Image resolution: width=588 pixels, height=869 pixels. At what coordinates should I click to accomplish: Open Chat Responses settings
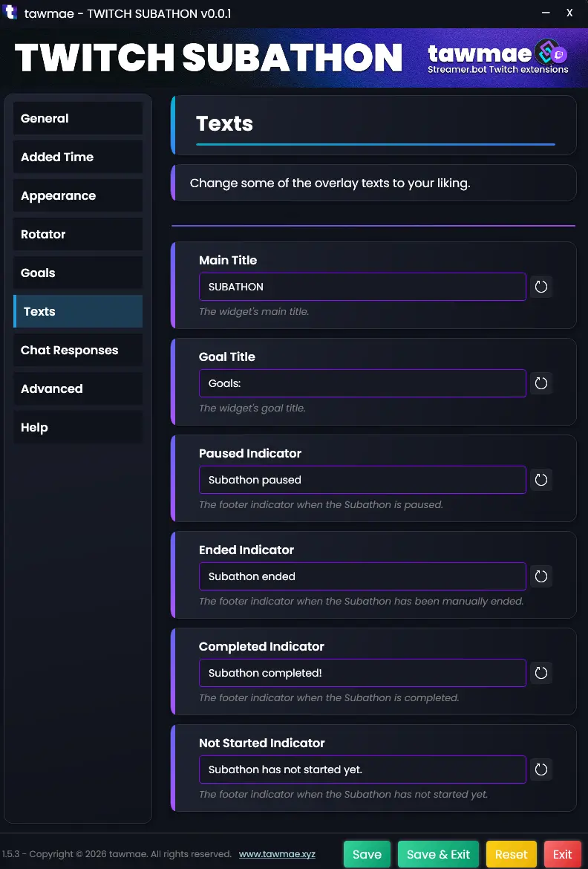pyautogui.click(x=78, y=351)
